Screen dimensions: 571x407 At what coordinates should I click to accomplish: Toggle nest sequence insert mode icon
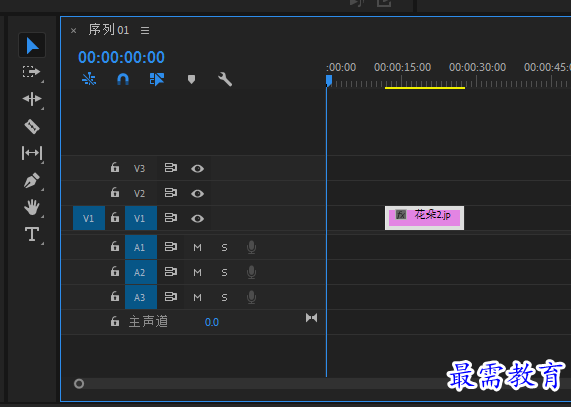point(89,79)
